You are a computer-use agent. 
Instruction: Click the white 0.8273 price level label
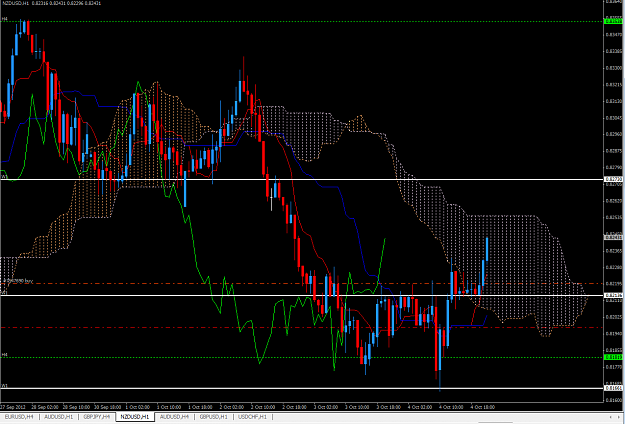[614, 179]
